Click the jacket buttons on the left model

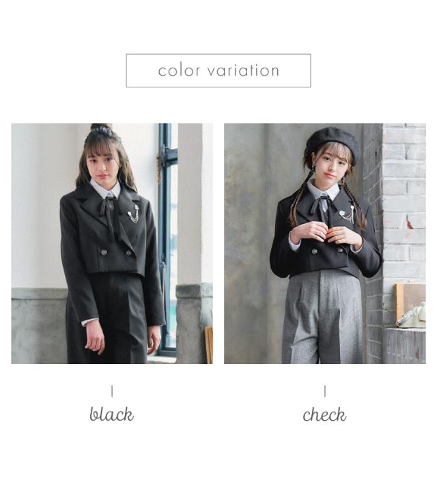pos(116,253)
